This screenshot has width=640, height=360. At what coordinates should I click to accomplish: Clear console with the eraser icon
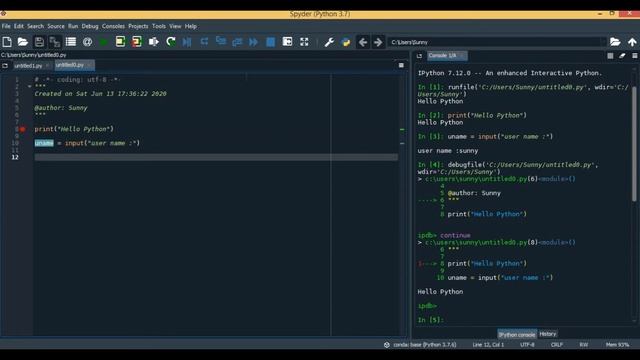(x=622, y=56)
